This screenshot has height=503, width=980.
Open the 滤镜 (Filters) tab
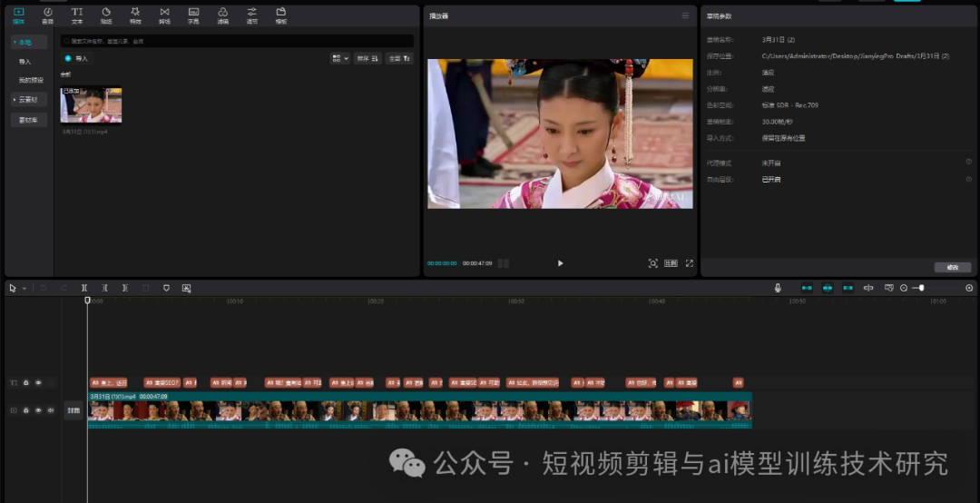[223, 15]
